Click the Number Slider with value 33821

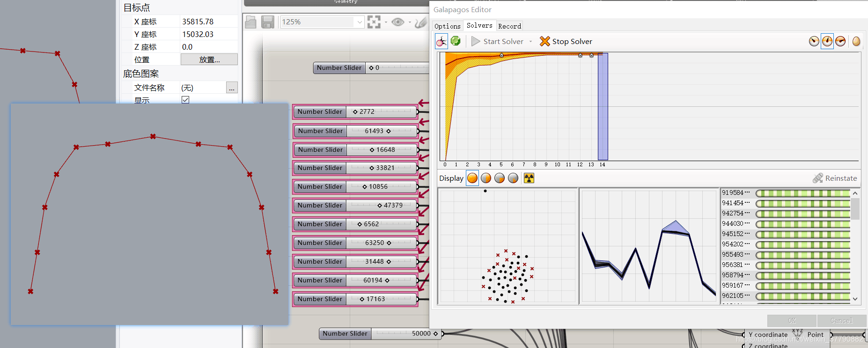click(x=355, y=168)
